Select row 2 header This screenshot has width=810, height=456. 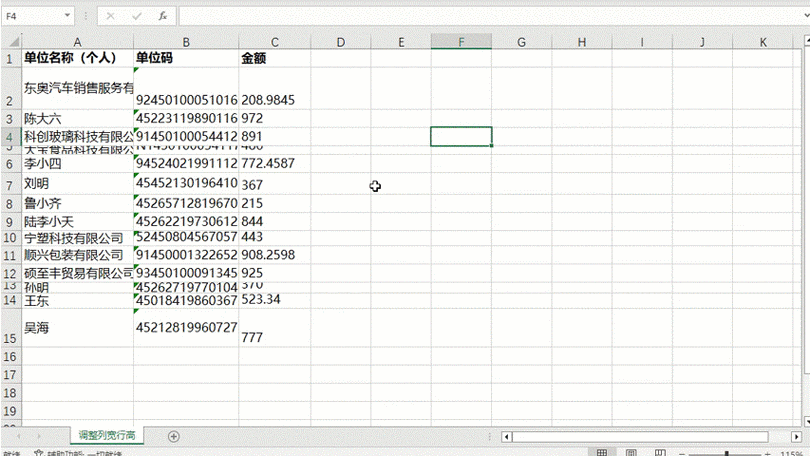10,88
